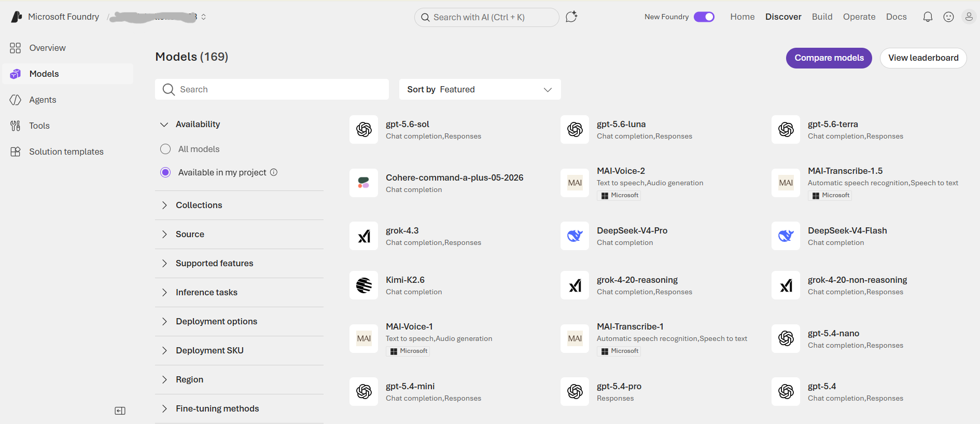Click the Agents icon in sidebar
The image size is (980, 424).
16,100
